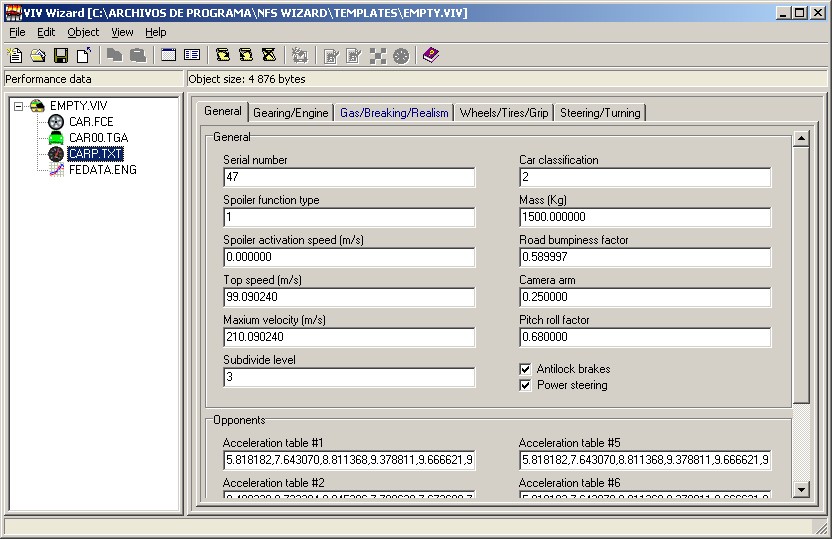832x539 pixels.
Task: Click the Mass (Kg) input field
Action: point(645,217)
